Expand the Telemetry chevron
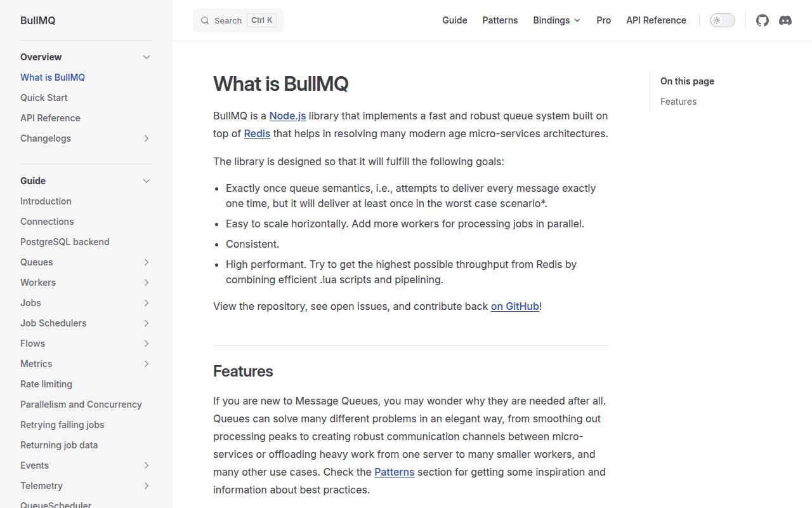 pos(147,486)
